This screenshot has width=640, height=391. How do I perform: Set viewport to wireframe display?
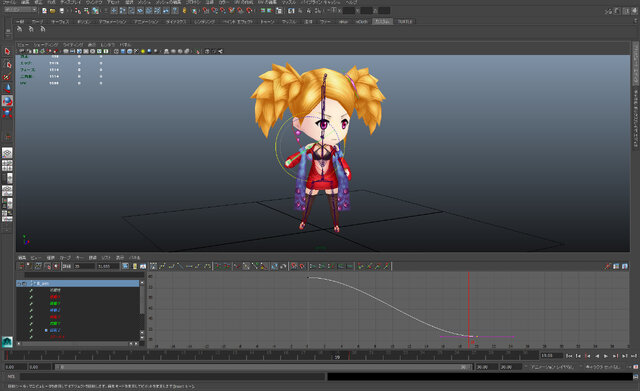tap(116, 51)
